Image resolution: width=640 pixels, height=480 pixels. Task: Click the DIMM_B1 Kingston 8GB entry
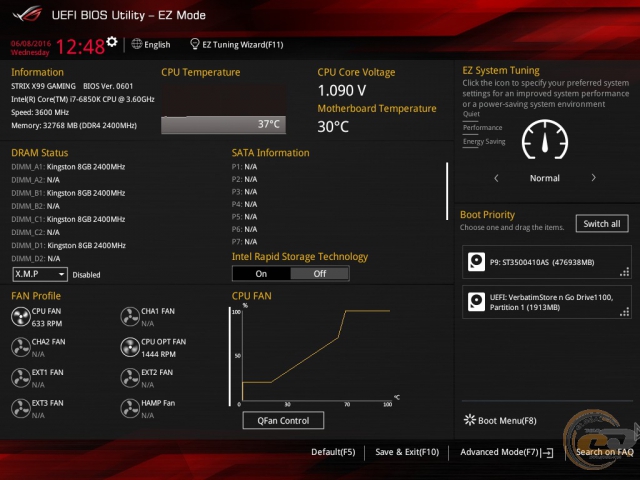[x=68, y=193]
